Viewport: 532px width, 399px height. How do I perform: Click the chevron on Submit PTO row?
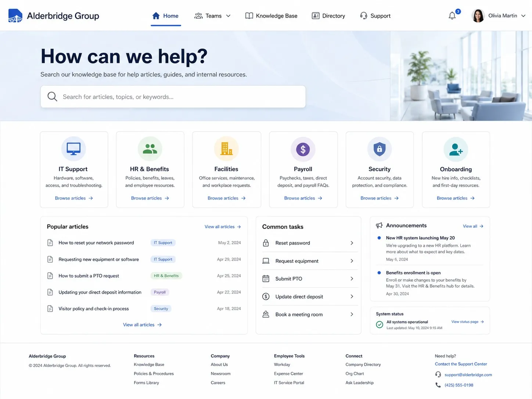[352, 278]
